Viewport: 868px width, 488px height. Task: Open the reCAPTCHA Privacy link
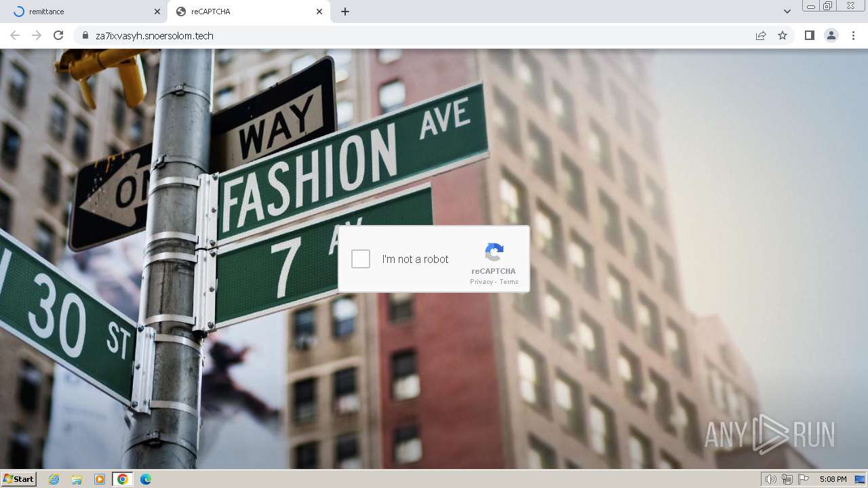coord(481,282)
